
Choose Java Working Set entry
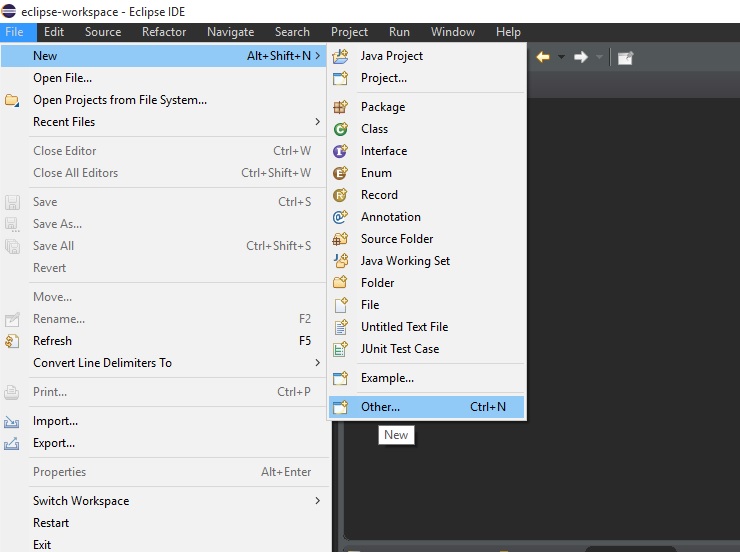[427, 261]
